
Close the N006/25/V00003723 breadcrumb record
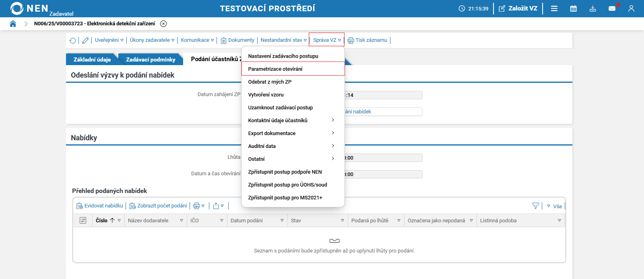pos(163,24)
